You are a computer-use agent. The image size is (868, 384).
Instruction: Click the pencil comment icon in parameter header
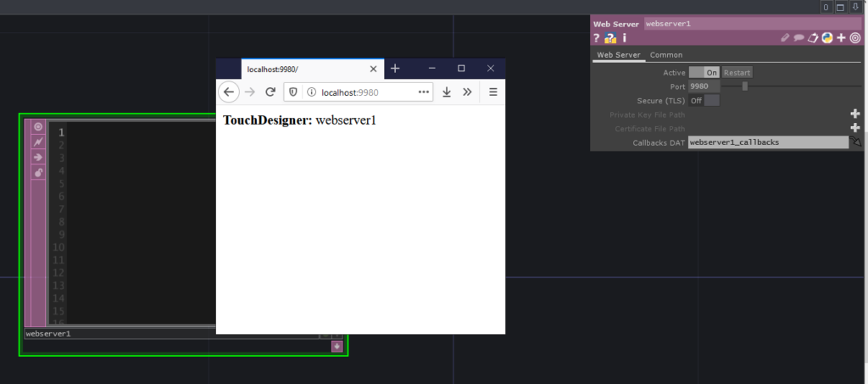click(784, 38)
